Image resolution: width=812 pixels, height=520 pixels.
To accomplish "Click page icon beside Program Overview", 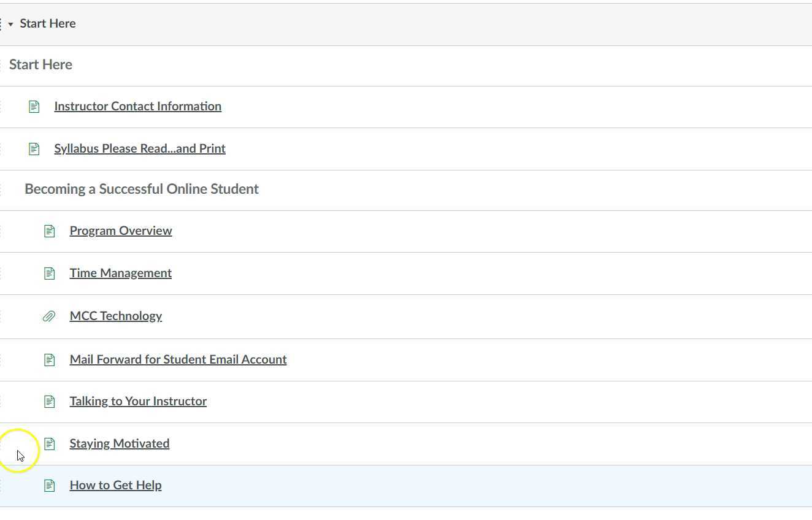I will (x=50, y=231).
